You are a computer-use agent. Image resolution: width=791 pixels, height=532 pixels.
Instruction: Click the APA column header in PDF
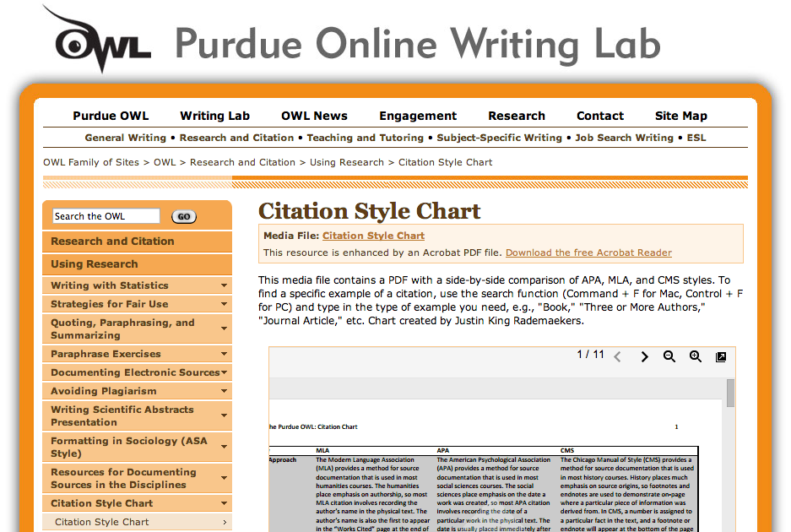(442, 450)
